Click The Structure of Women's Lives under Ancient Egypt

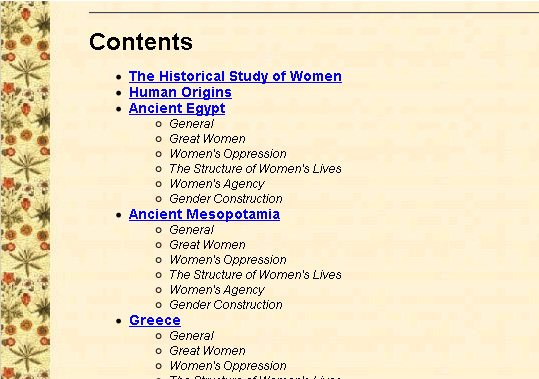point(255,169)
